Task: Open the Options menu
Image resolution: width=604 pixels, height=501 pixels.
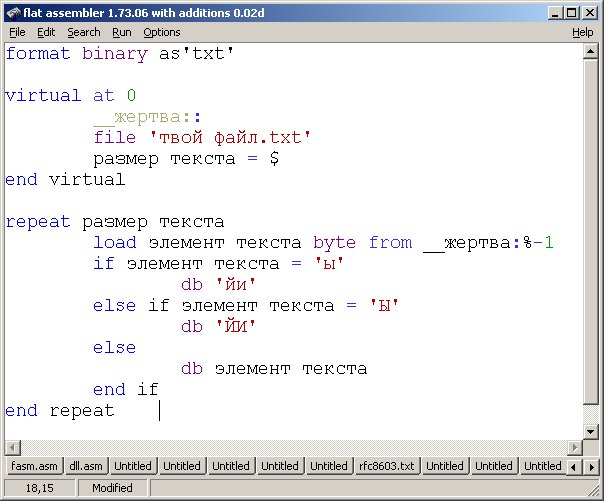Action: [x=162, y=32]
